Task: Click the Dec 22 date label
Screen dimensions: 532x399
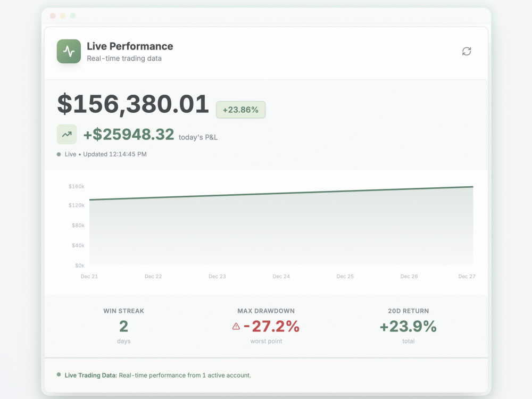Action: click(153, 277)
